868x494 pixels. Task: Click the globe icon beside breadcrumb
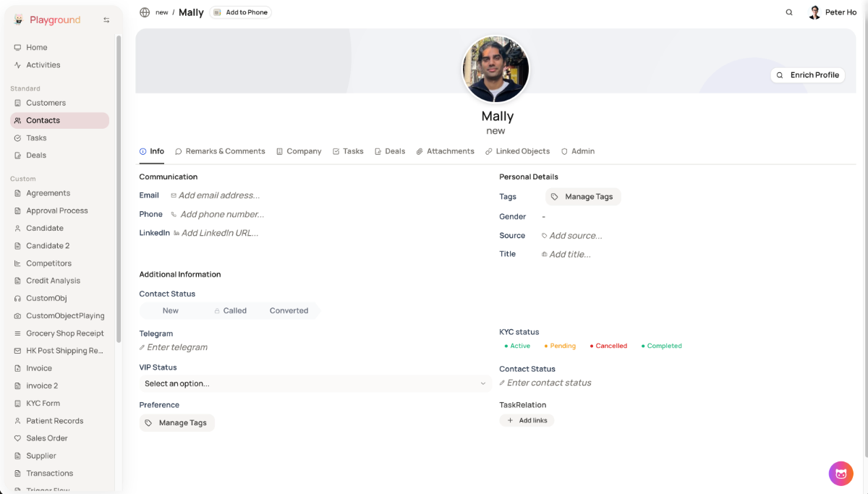pyautogui.click(x=145, y=12)
